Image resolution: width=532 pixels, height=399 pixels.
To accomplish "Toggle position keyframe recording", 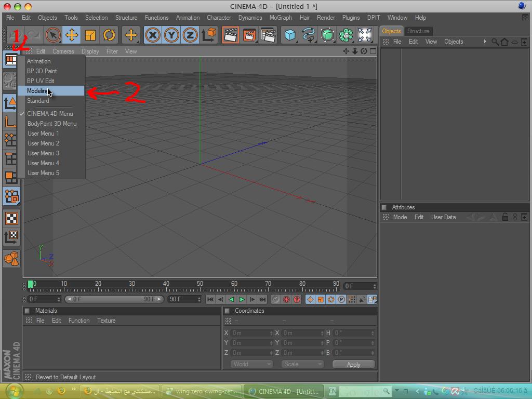I will pos(310,299).
